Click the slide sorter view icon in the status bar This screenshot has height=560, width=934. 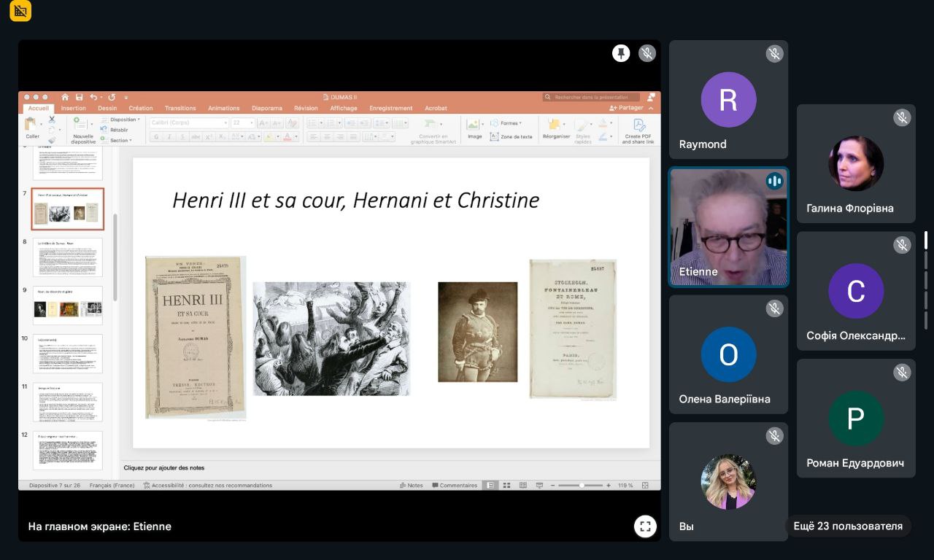coord(506,486)
